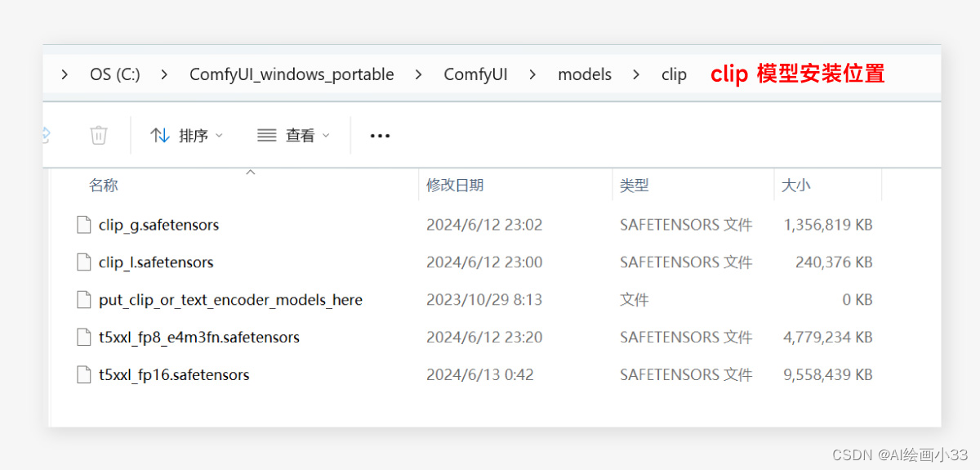Click date 2024/6/13 0:42
Screen dimensions: 980x470
click(480, 375)
